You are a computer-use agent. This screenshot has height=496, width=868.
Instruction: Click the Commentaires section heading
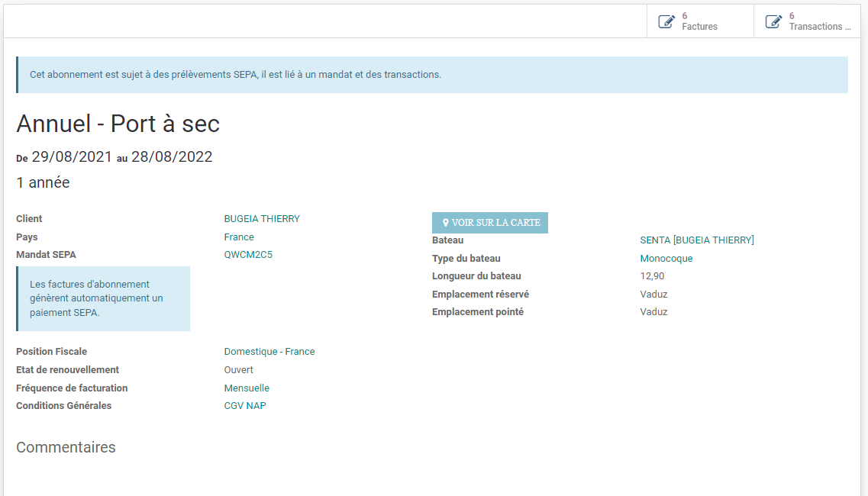[66, 447]
